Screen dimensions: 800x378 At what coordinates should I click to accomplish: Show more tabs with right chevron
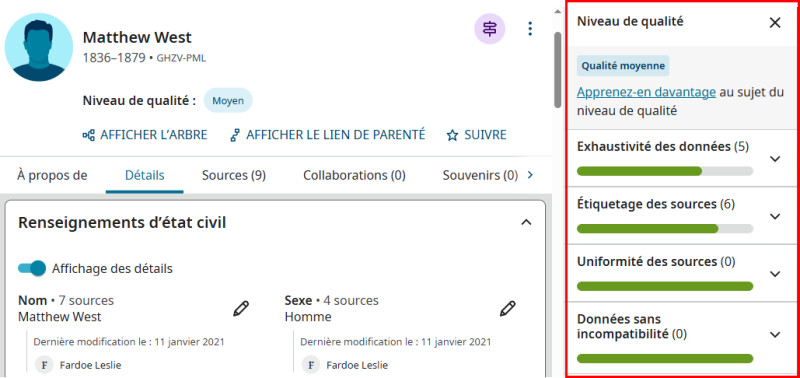(530, 175)
